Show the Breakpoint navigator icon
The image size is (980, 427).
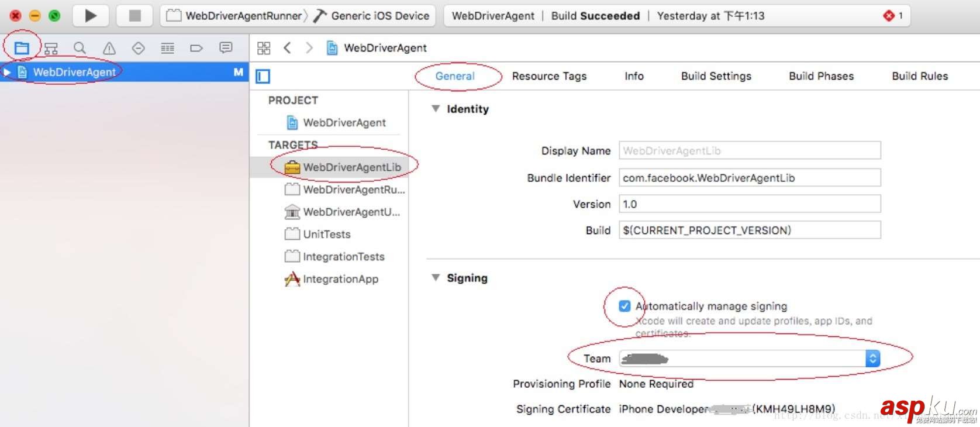196,48
